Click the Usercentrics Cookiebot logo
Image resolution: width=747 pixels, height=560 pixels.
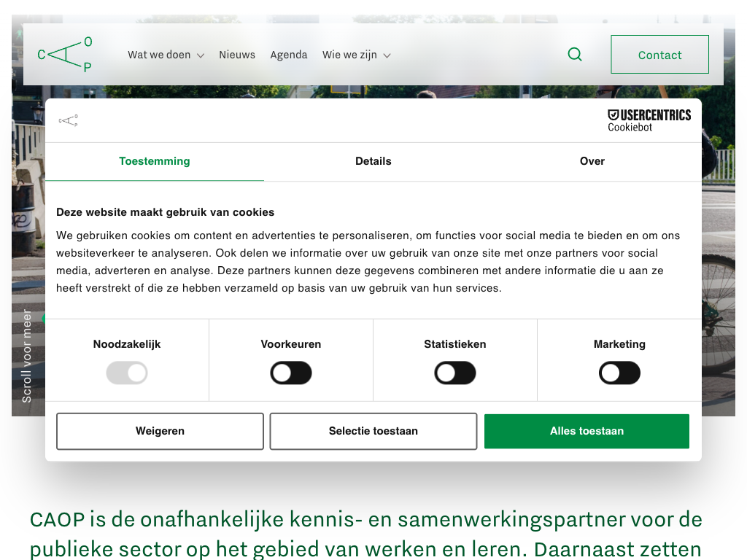(649, 120)
